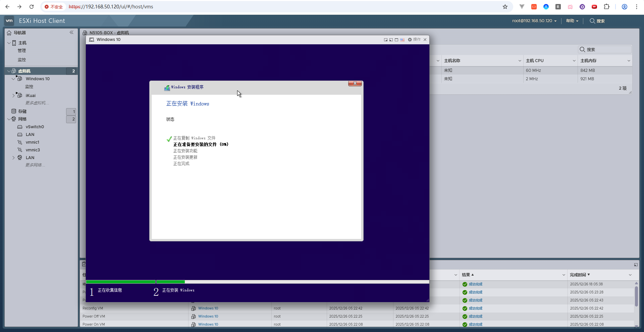This screenshot has height=332, width=644.
Task: Open the Chrome extensions puzzle icon
Action: click(x=606, y=7)
